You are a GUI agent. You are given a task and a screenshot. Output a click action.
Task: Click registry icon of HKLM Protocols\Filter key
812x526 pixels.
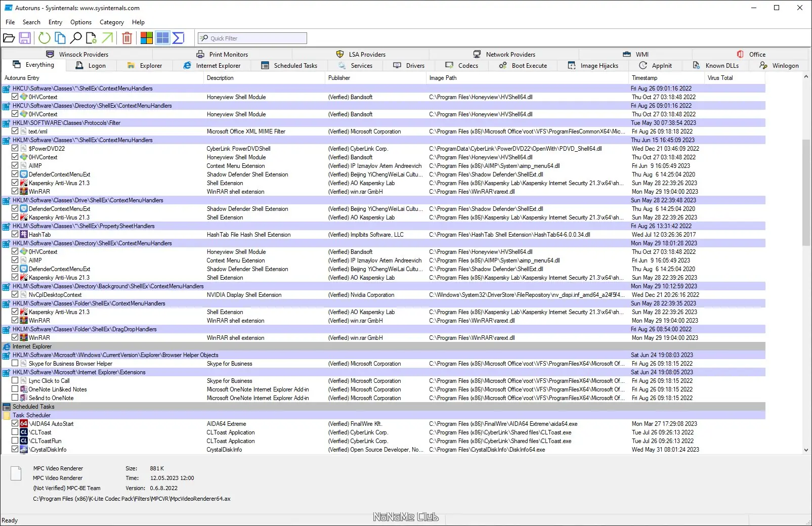(7, 123)
